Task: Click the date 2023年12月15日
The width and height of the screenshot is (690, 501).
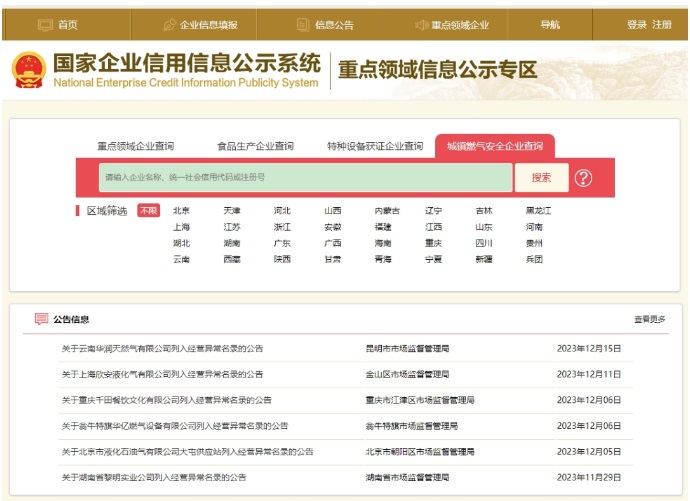Action: (x=589, y=348)
